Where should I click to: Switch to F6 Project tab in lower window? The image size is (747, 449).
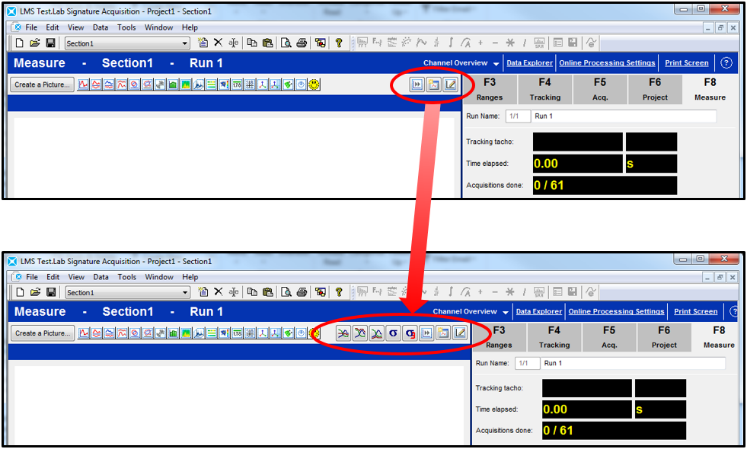664,337
